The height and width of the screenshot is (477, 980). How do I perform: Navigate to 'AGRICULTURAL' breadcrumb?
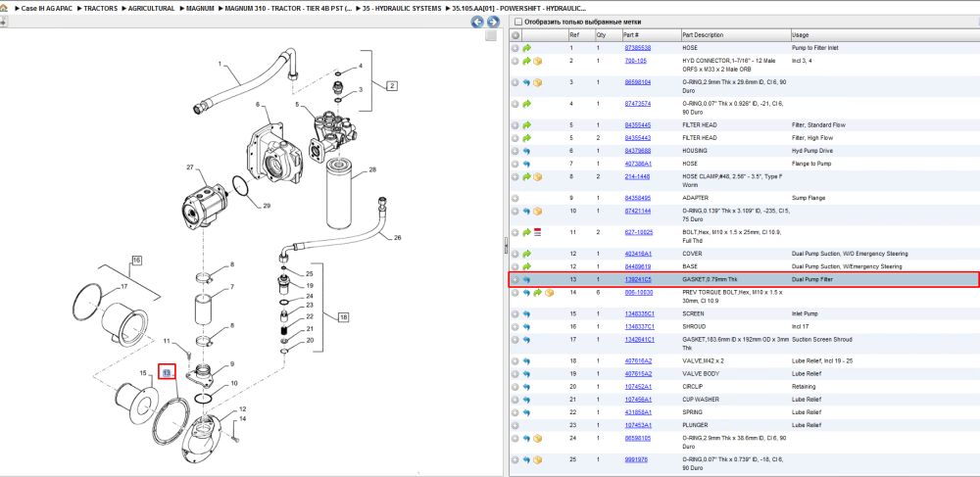click(152, 9)
